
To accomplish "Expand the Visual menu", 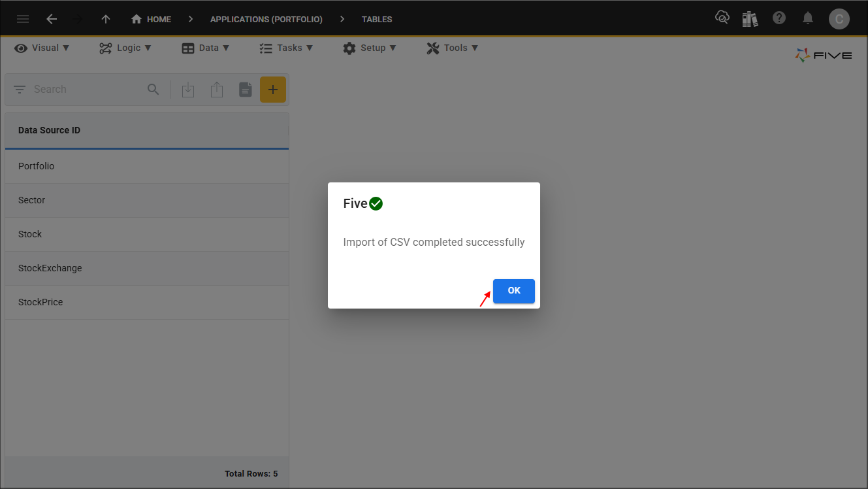I will (42, 48).
